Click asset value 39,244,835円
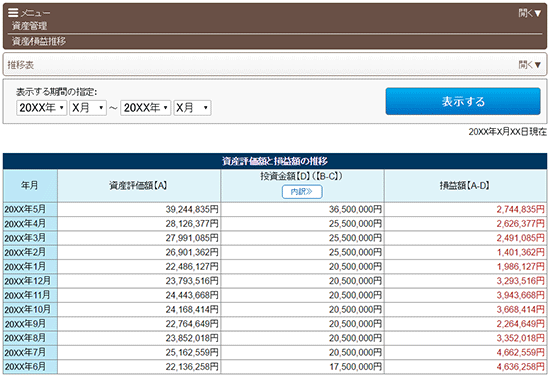This screenshot has width=550, height=377. 192,209
